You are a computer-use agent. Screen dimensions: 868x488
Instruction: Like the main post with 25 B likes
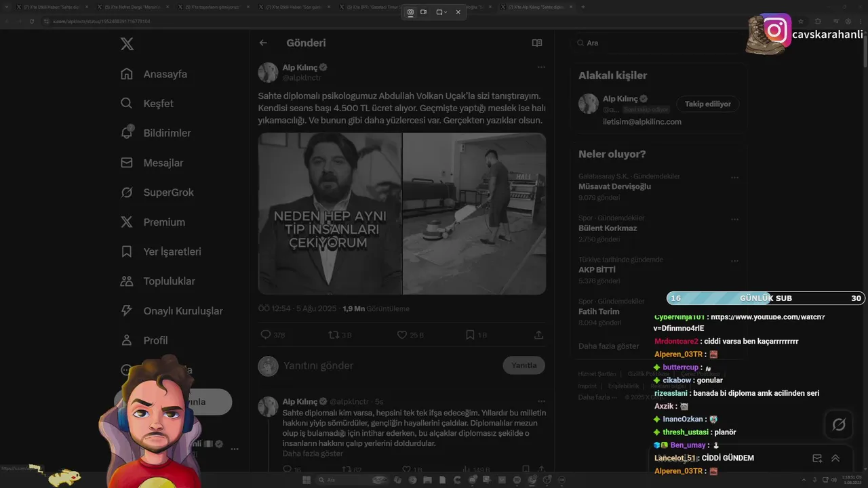click(x=410, y=335)
